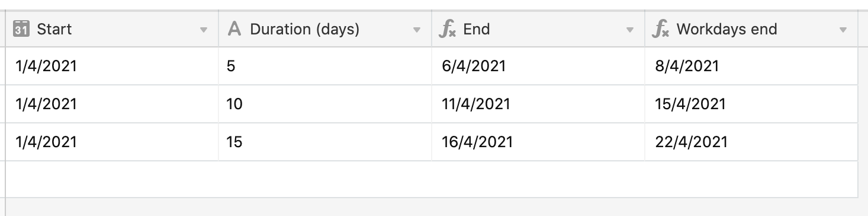Select the Workdays end cell 15/4/2021
This screenshot has width=868, height=216.
click(751, 104)
